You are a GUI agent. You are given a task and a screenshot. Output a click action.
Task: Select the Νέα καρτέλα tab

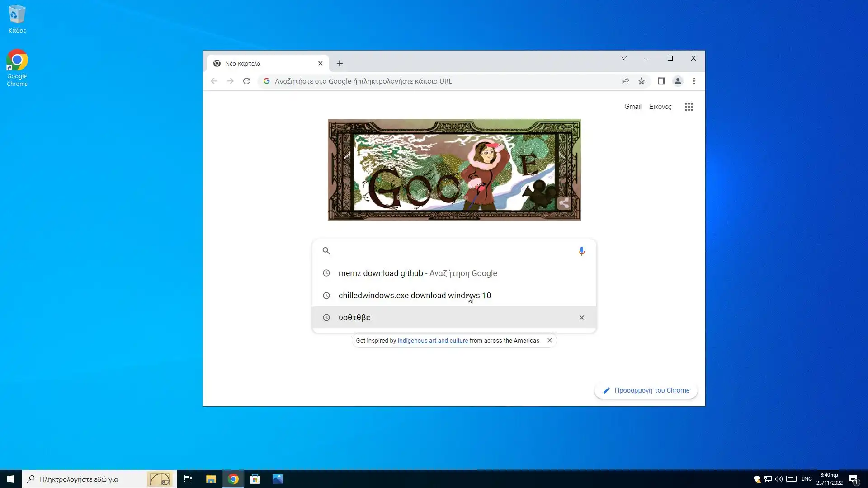[262, 64]
